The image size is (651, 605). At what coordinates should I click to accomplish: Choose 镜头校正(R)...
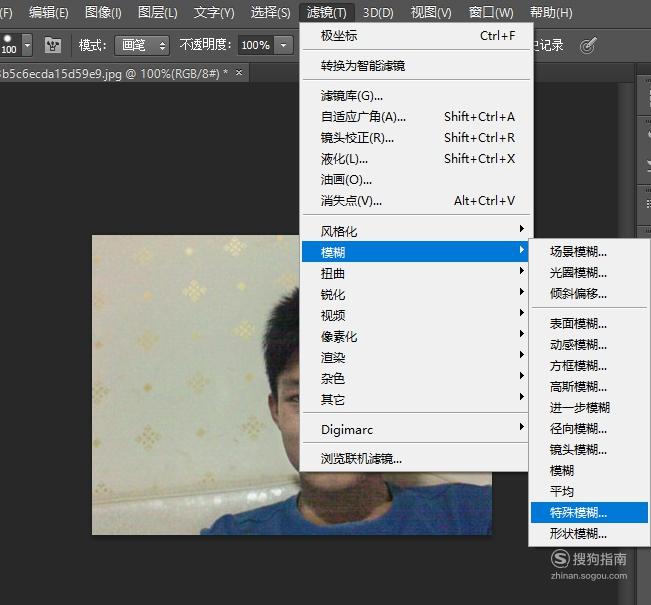pyautogui.click(x=417, y=137)
